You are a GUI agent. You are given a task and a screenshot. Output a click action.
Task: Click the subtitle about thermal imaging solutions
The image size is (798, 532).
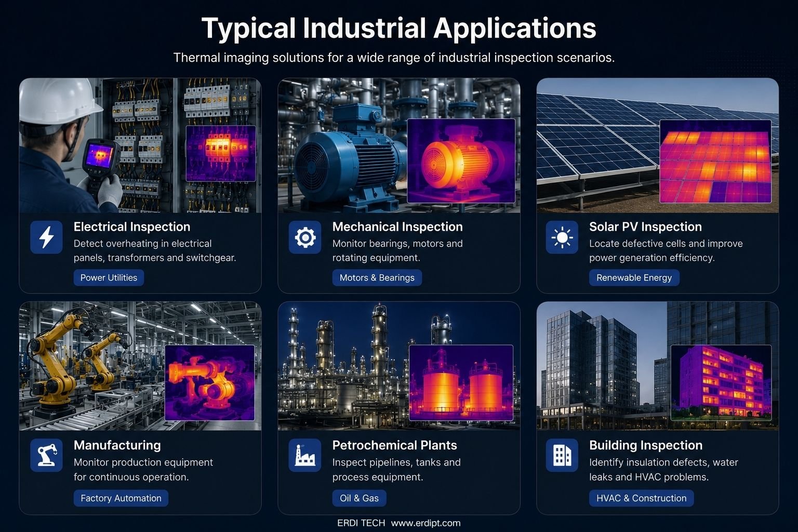(394, 57)
